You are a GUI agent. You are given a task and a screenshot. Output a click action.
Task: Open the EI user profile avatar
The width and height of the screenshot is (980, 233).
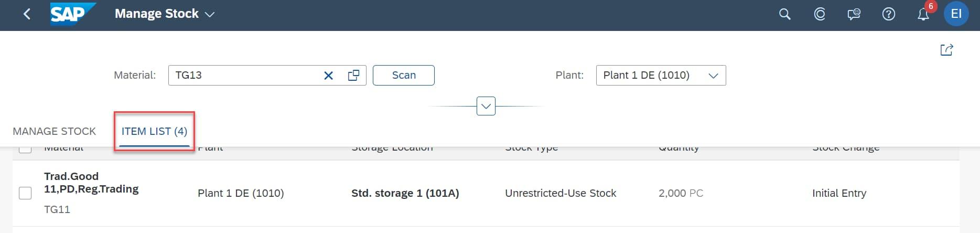click(956, 14)
